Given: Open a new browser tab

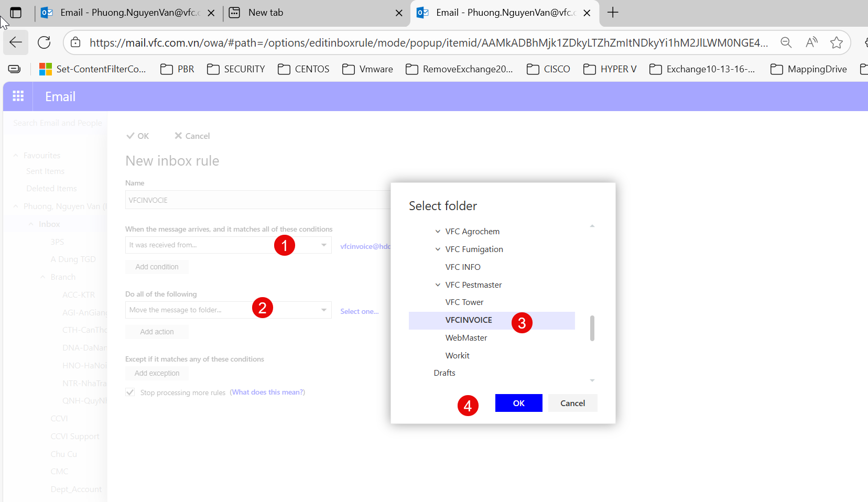Looking at the screenshot, I should tap(612, 13).
